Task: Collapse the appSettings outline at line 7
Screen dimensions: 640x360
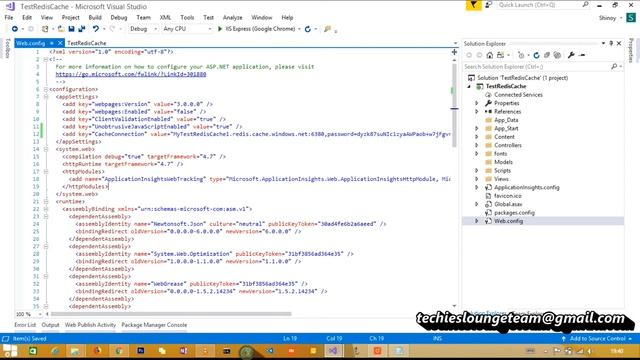Action: pos(46,97)
